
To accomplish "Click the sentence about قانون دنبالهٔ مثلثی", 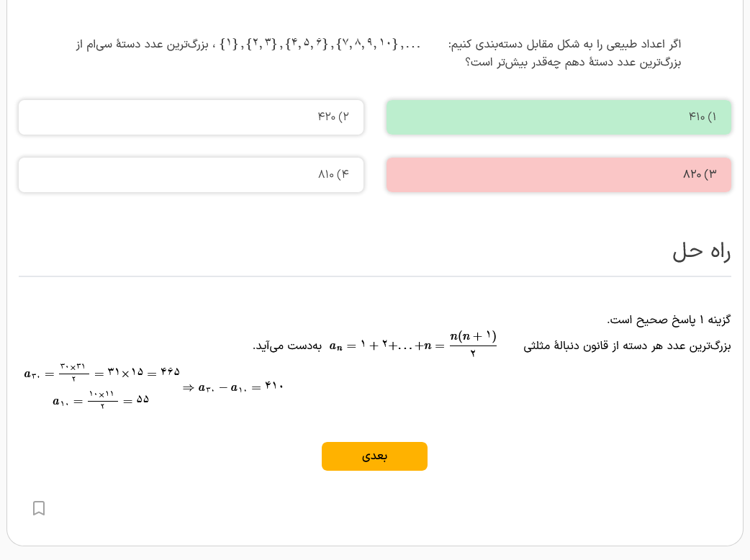I will coord(627,346).
